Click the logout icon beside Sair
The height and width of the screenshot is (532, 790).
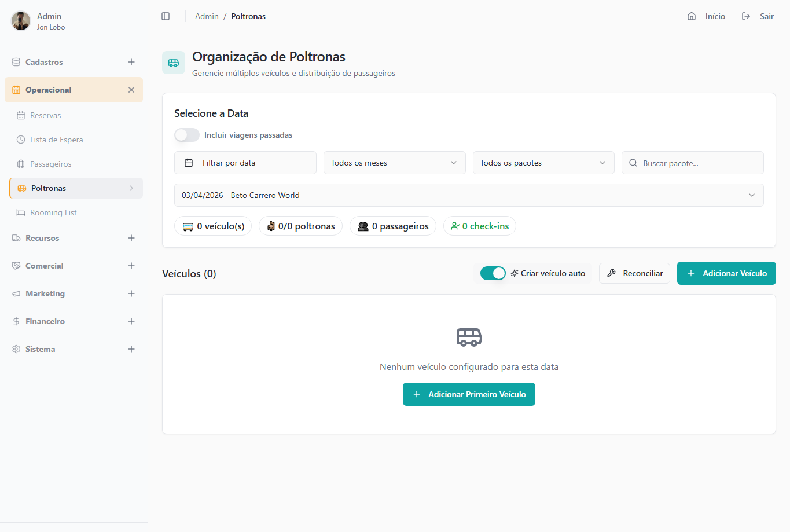tap(746, 16)
